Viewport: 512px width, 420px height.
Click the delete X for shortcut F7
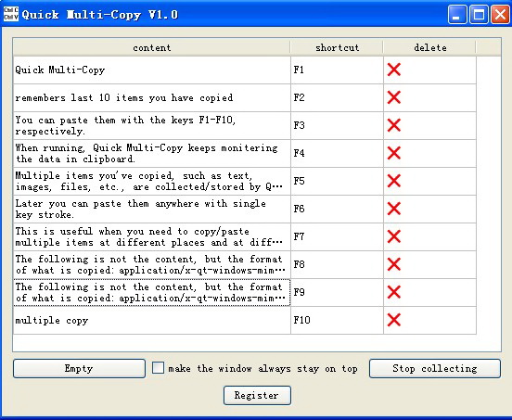(394, 236)
